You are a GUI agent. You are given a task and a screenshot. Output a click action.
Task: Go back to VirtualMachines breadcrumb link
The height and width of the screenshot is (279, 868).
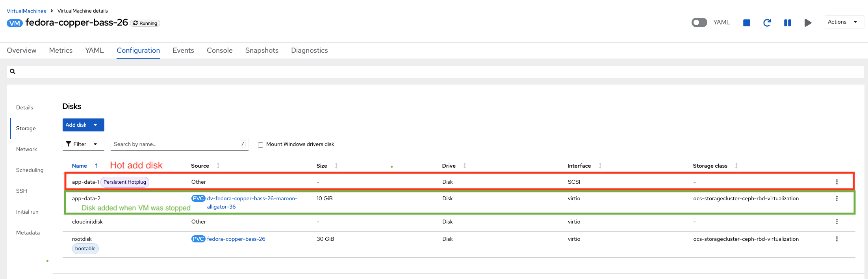coord(26,11)
